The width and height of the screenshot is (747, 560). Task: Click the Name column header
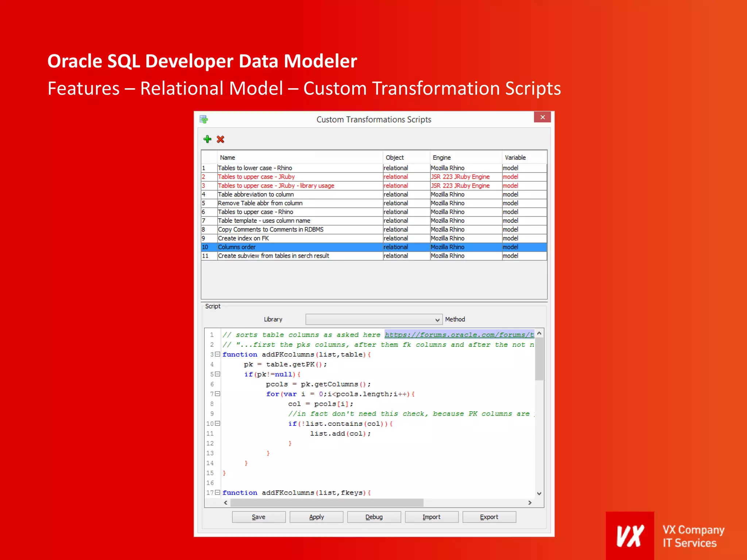[300, 157]
